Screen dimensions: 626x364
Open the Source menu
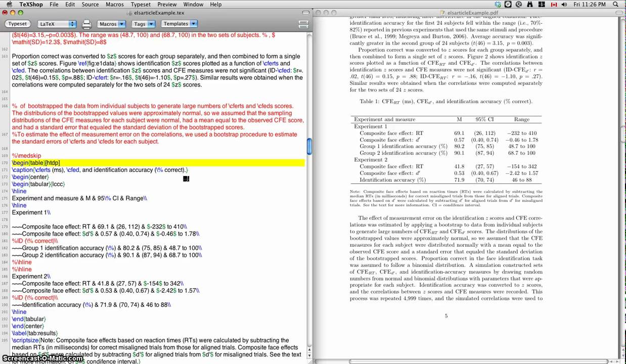click(x=90, y=4)
